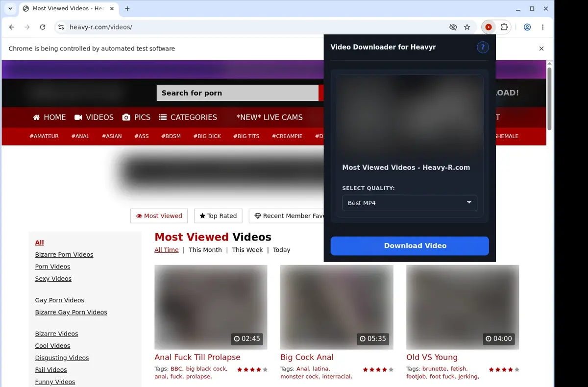Screen dimensions: 588x387
Task: Click the brunette tag link
Action: pos(435,369)
